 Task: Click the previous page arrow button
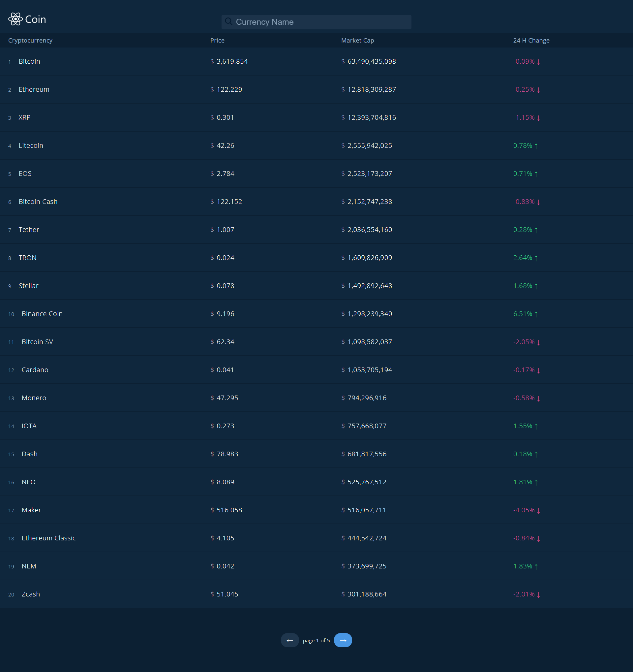[290, 640]
